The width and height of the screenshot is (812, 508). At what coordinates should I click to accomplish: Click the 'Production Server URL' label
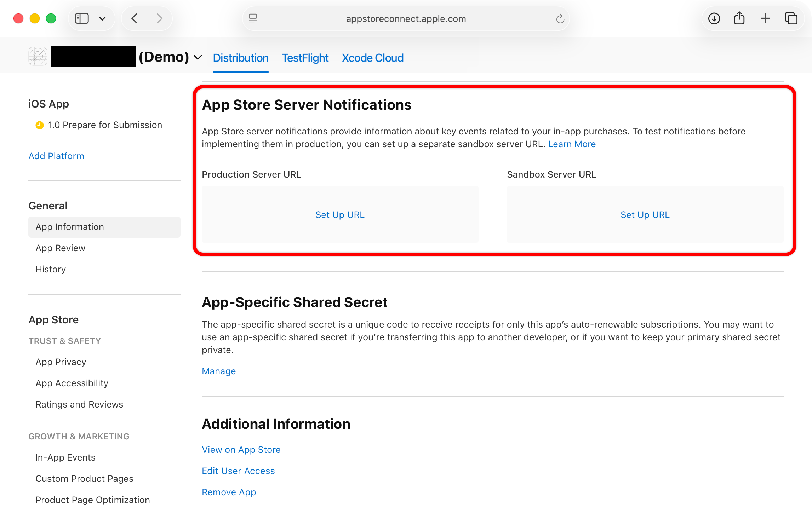pos(251,174)
